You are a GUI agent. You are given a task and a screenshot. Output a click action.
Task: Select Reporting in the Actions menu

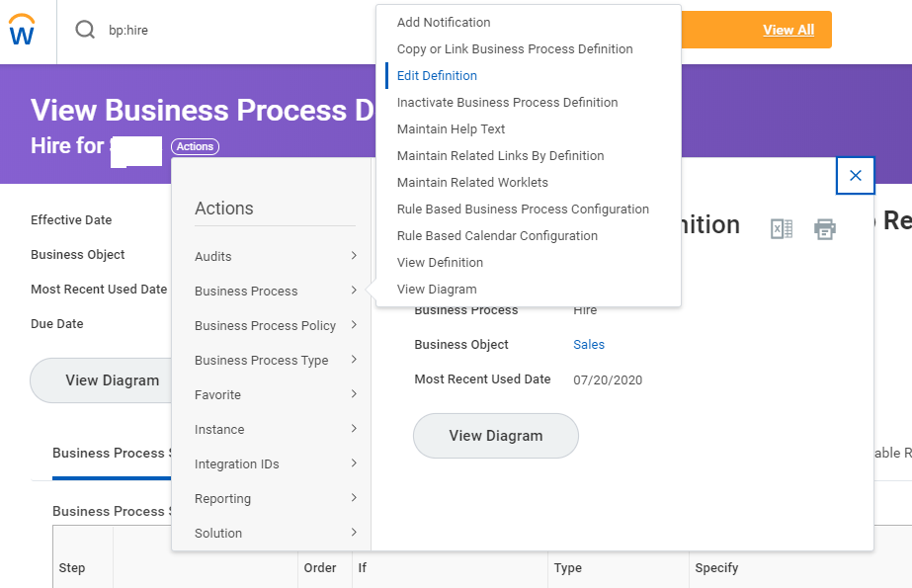[222, 498]
